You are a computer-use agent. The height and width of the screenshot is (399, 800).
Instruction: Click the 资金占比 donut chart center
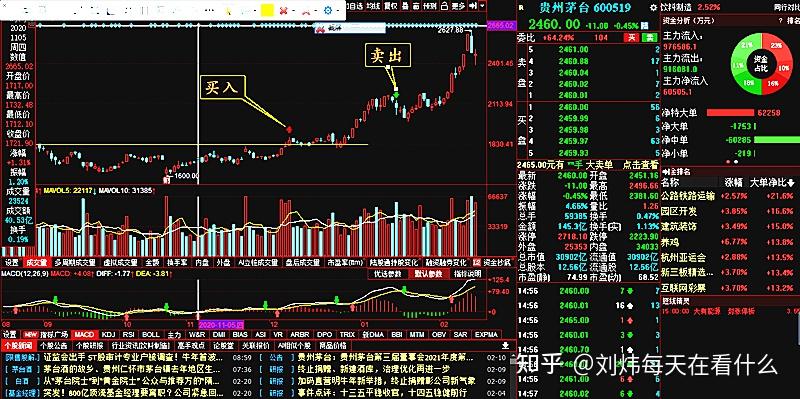pyautogui.click(x=761, y=63)
